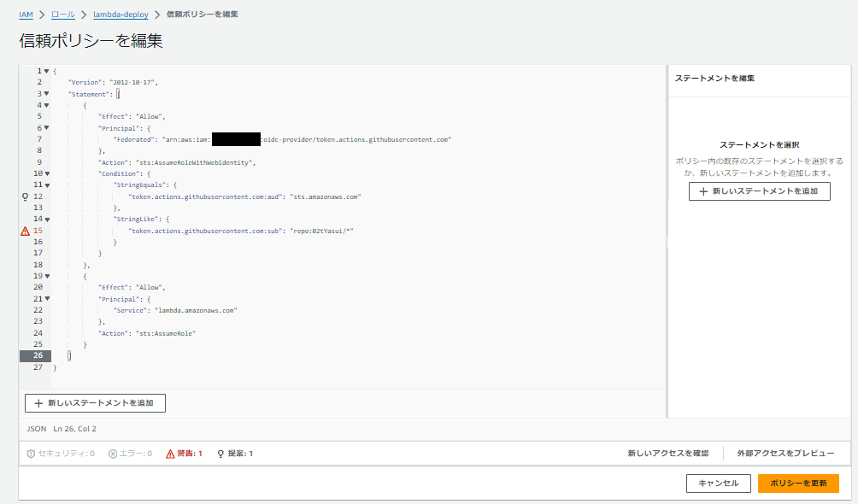The height and width of the screenshot is (504, 858).
Task: Click the plus icon on the lower add-statement button
Action: tap(38, 402)
